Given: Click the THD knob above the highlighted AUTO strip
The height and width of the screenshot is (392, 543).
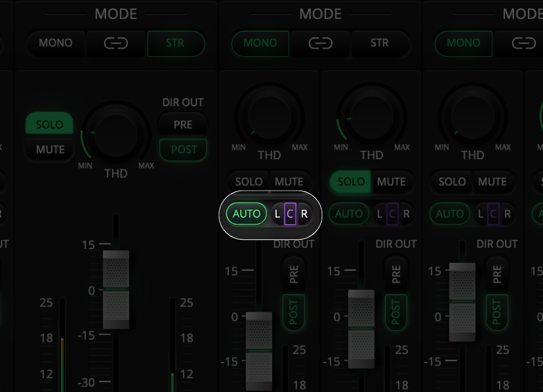Looking at the screenshot, I should tap(269, 116).
